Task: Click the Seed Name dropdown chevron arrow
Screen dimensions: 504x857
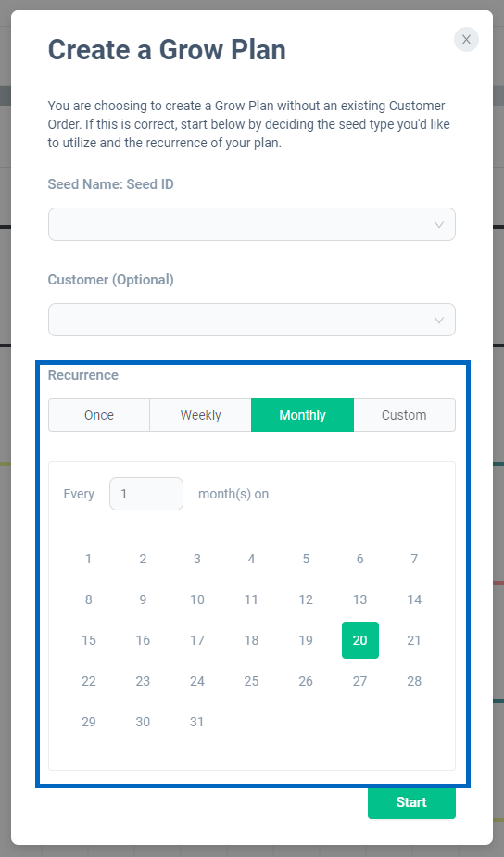Action: click(438, 224)
